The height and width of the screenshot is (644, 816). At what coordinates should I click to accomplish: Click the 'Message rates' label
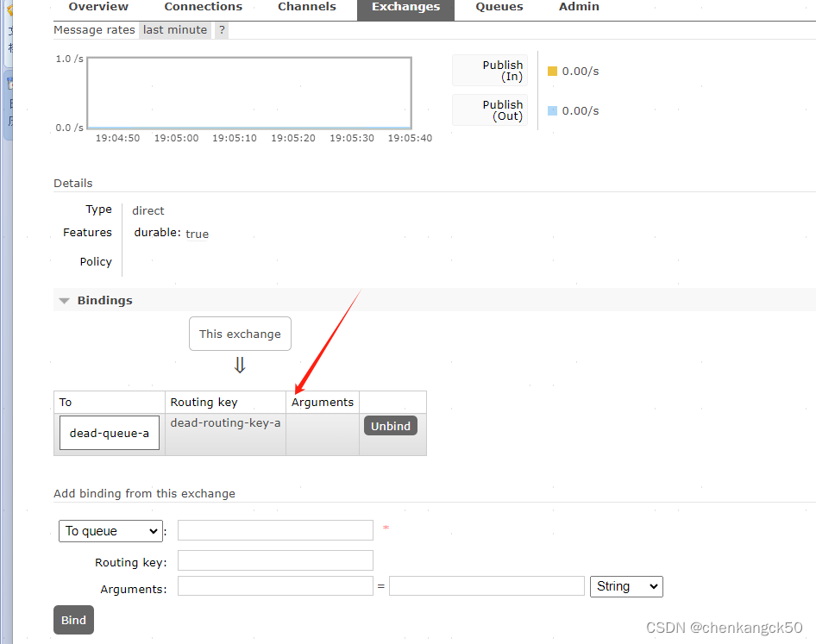[x=94, y=30]
